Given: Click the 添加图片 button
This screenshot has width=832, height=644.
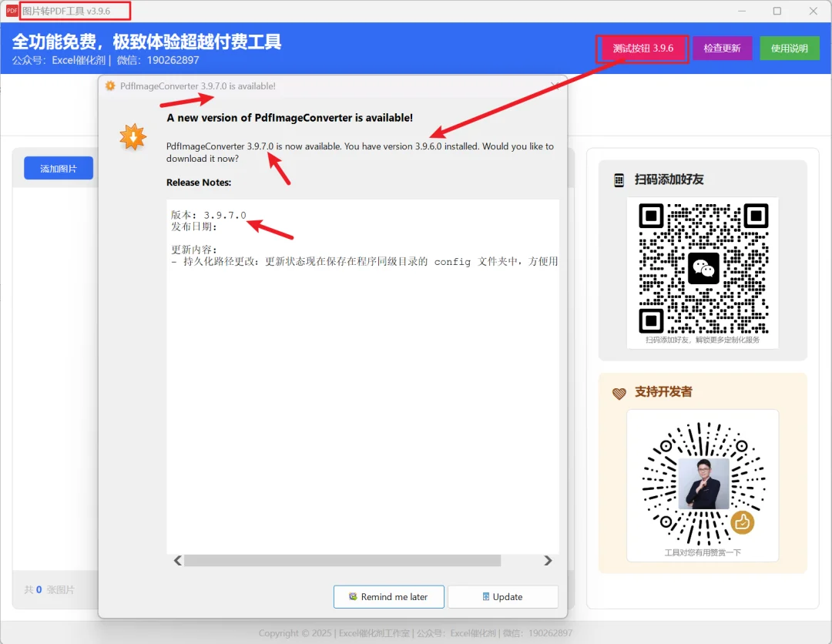Looking at the screenshot, I should 59,168.
